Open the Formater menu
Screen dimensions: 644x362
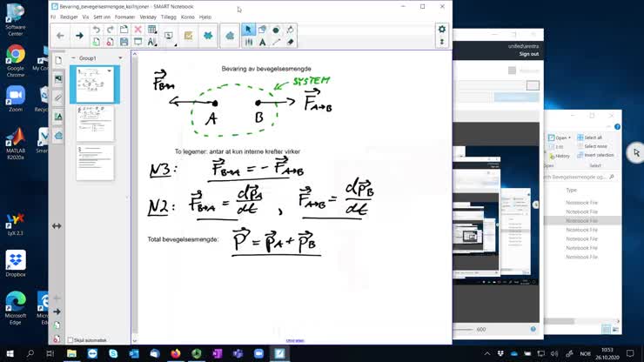point(124,17)
